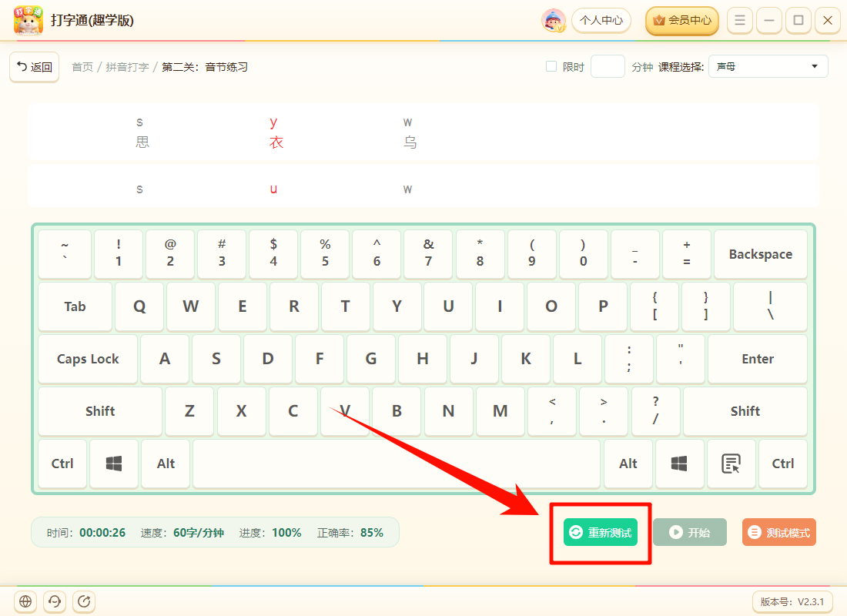The width and height of the screenshot is (847, 616).
Task: Click the L key on the keyboard
Action: pyautogui.click(x=577, y=359)
